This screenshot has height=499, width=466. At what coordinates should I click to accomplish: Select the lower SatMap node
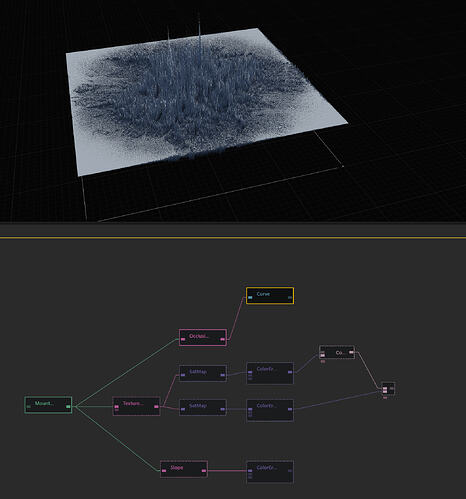[203, 407]
